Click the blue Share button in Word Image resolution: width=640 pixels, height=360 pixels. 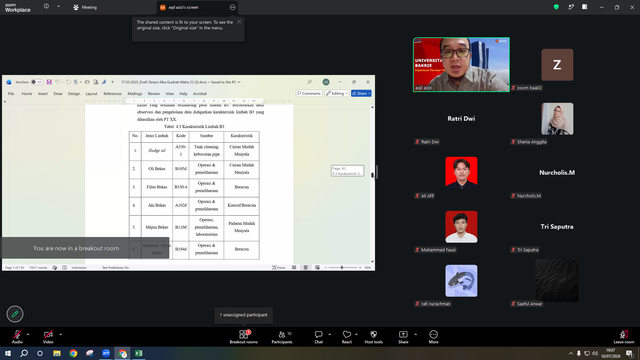(x=361, y=93)
